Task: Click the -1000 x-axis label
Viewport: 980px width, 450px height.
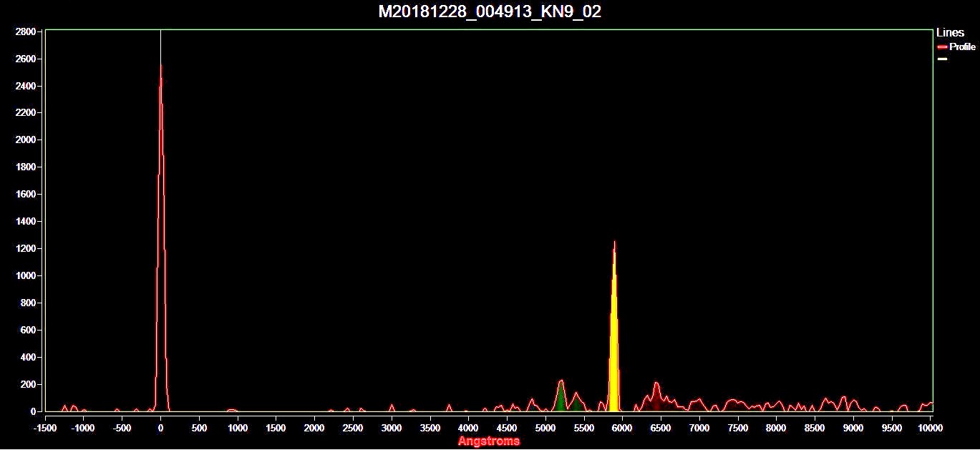Action: pyautogui.click(x=84, y=428)
